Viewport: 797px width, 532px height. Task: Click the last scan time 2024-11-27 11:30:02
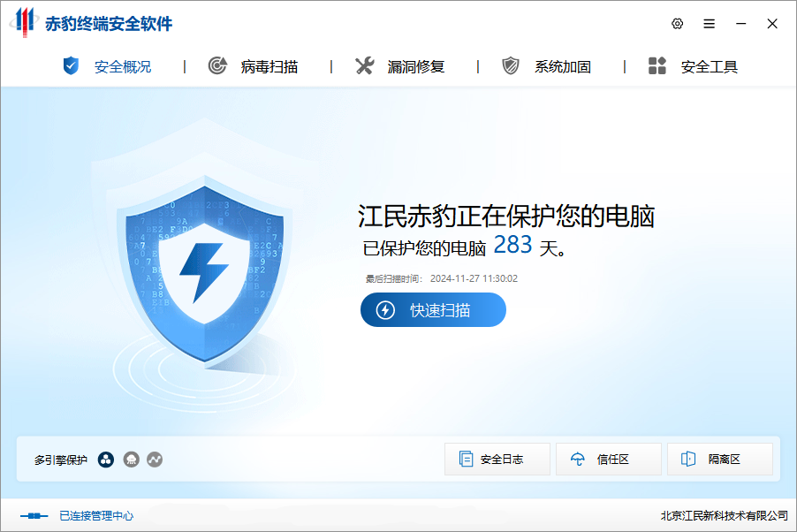click(x=474, y=278)
